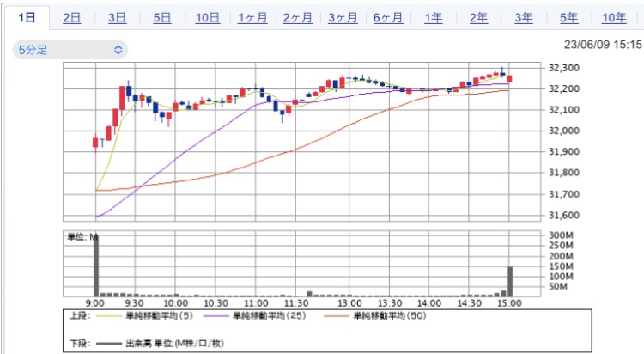Click the 32,200 price axis label

564,88
